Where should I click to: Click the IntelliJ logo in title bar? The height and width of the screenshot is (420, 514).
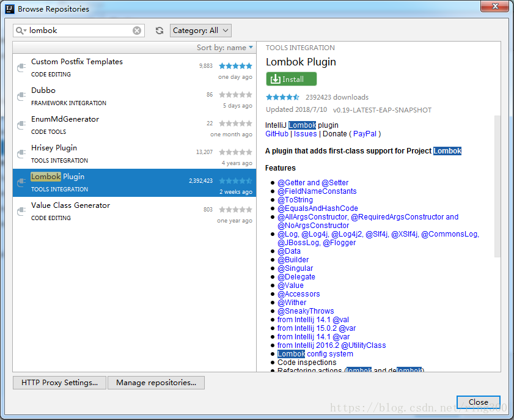[10, 9]
